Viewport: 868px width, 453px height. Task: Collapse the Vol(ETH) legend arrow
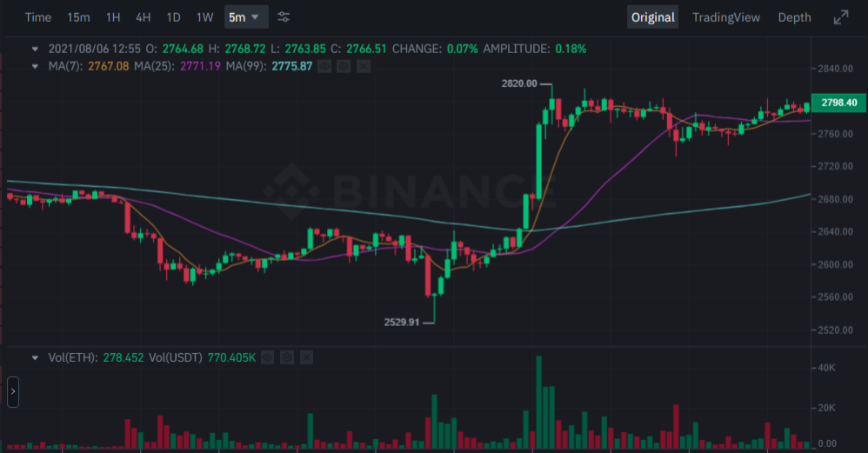coord(35,358)
